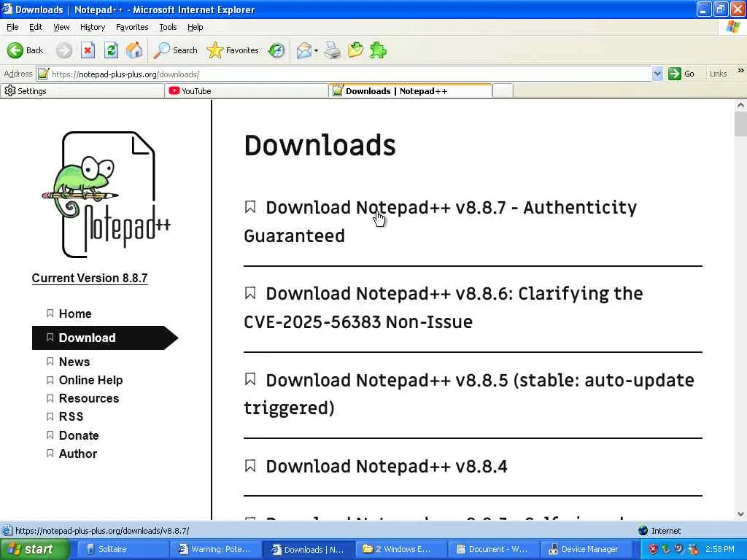Click the folder with green arrow icon
Image resolution: width=747 pixels, height=560 pixels.
pos(355,50)
